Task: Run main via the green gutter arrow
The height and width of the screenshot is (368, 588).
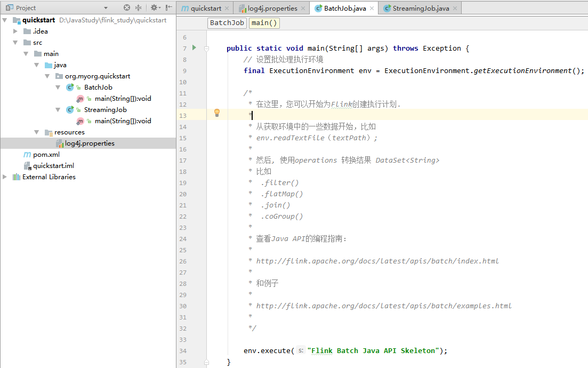Action: pos(194,48)
